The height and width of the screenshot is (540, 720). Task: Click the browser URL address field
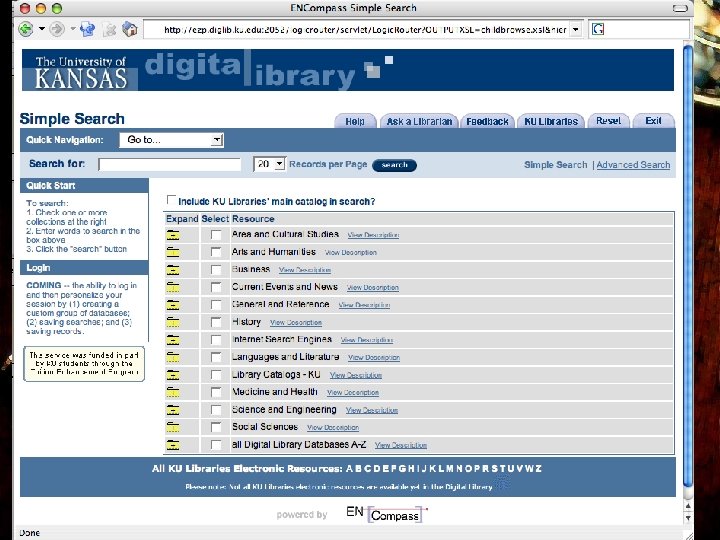click(356, 29)
